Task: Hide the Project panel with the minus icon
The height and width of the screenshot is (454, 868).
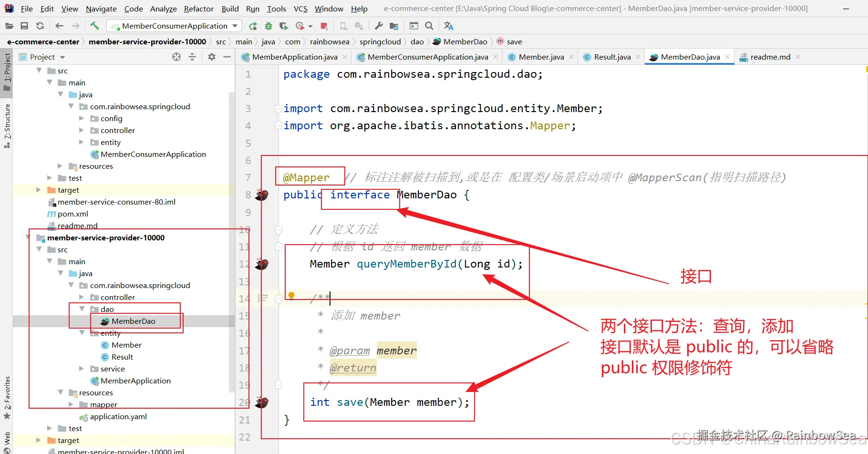Action: pos(227,57)
